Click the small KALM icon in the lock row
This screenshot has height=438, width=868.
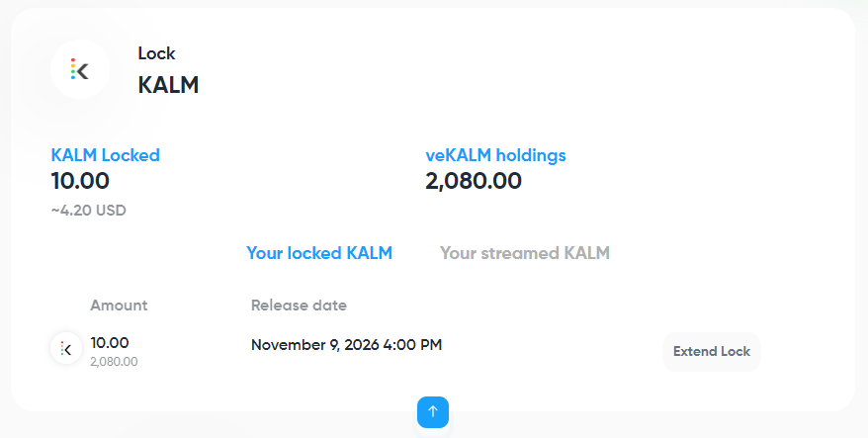tap(66, 348)
